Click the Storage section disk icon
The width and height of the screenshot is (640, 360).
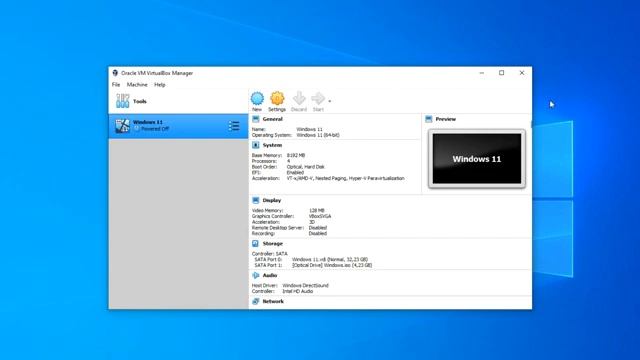256,244
